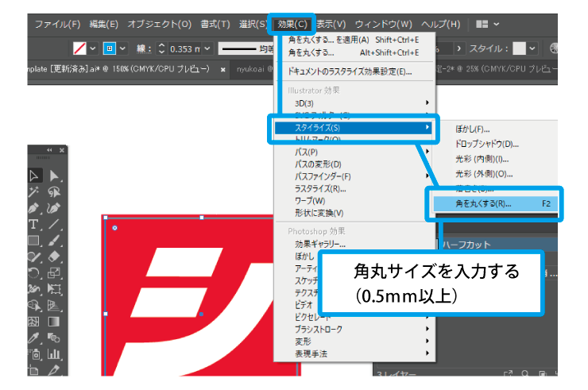Select the Type tool
The image size is (588, 390).
point(34,224)
